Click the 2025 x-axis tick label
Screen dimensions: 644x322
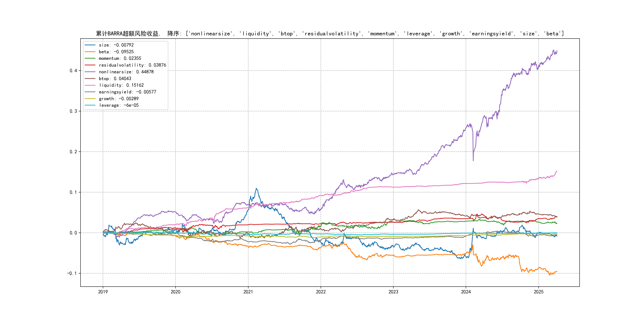pyautogui.click(x=538, y=292)
